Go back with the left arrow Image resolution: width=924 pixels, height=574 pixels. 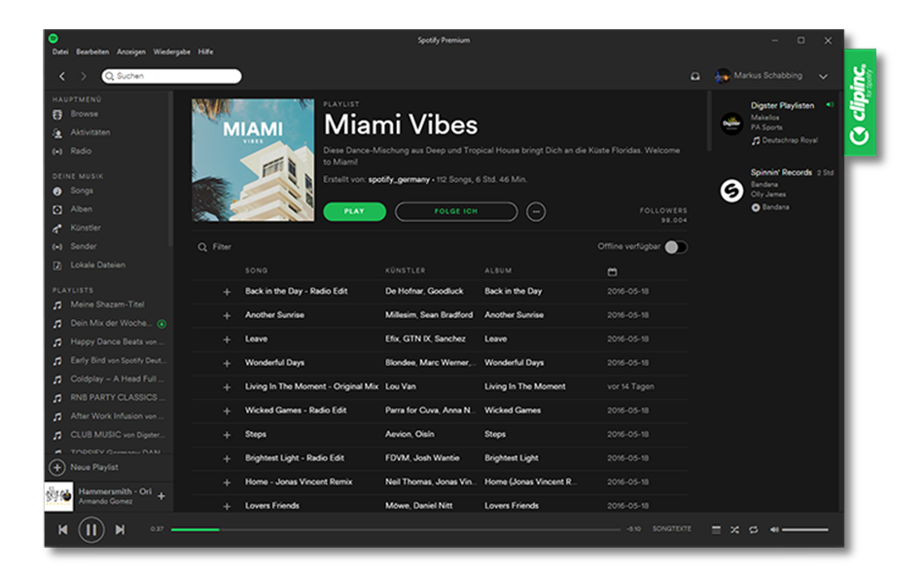tap(62, 76)
